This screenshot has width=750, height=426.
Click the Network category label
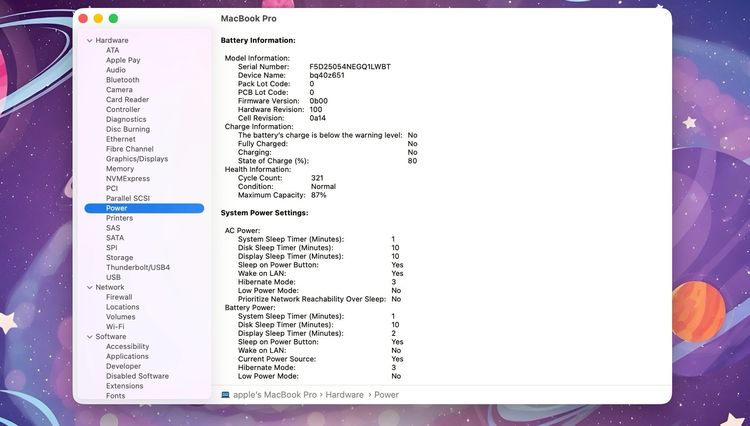tap(110, 287)
